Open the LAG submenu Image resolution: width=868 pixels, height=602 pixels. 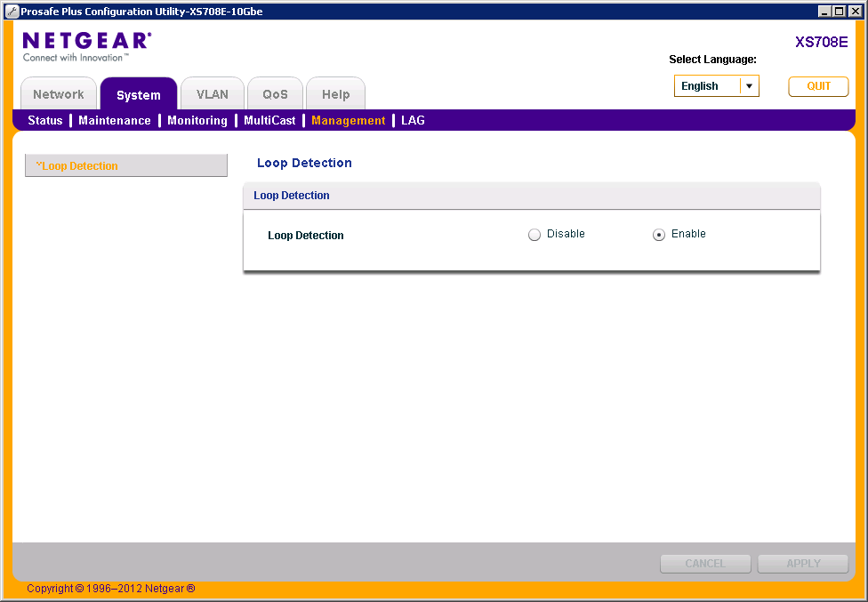(413, 121)
